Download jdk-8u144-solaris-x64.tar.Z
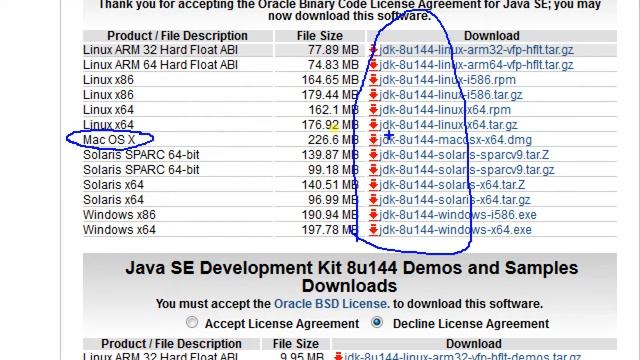This screenshot has width=640, height=360. 452,185
